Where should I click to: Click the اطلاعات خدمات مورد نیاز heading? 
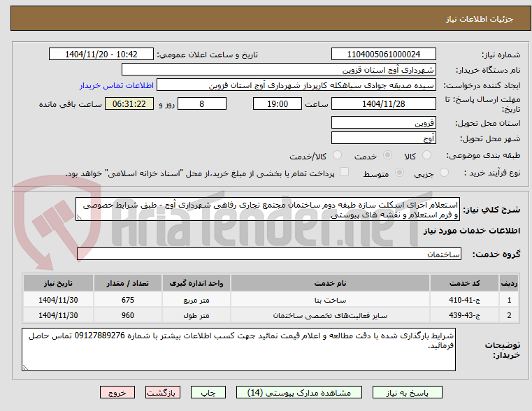[x=472, y=231]
